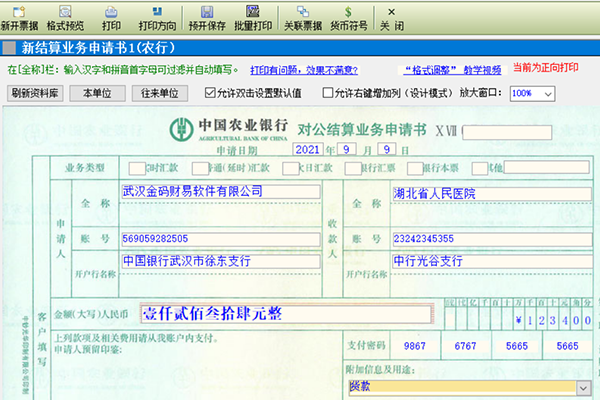The width and height of the screenshot is (600, 400).
Task: Check the 电汇 business type box
Action: [x=136, y=168]
